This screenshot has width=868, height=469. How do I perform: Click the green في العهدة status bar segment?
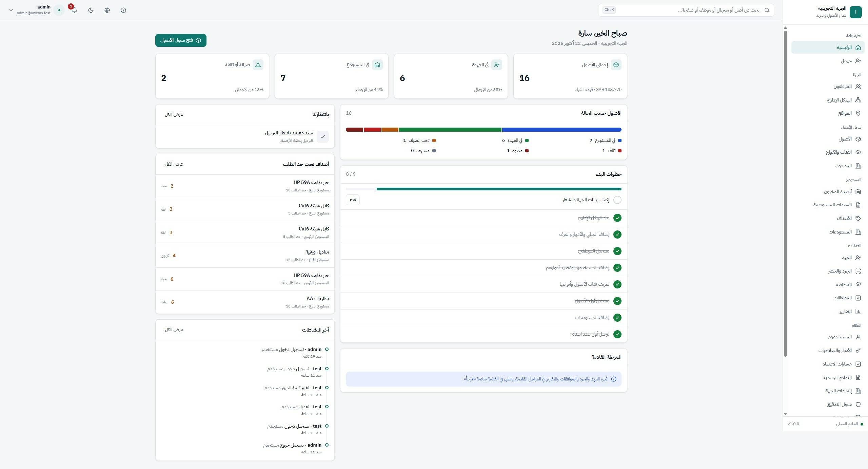pos(450,130)
